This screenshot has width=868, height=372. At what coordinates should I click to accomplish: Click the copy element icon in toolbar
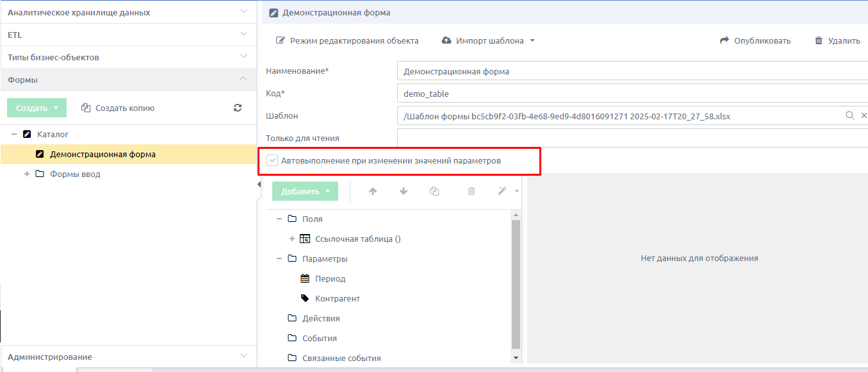coord(434,191)
